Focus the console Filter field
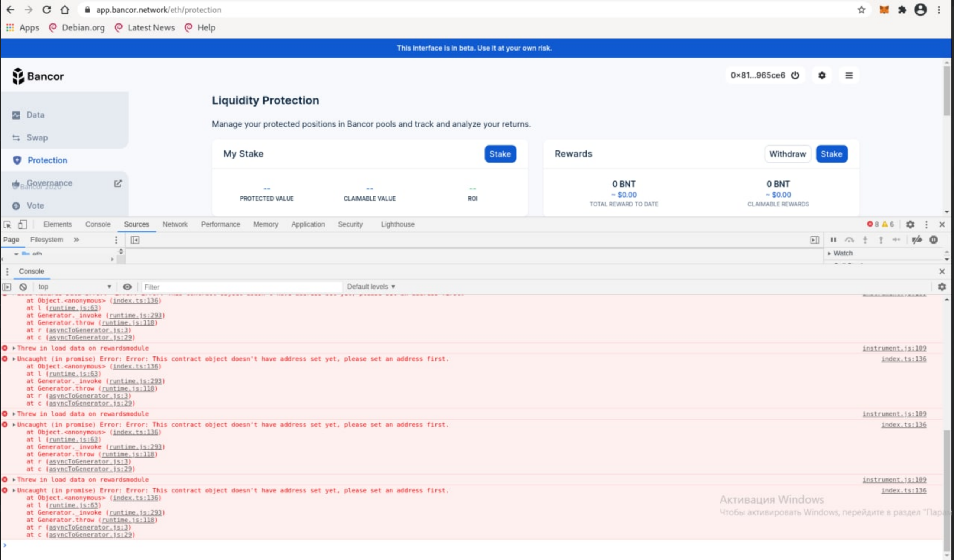The width and height of the screenshot is (954, 560). tap(241, 287)
